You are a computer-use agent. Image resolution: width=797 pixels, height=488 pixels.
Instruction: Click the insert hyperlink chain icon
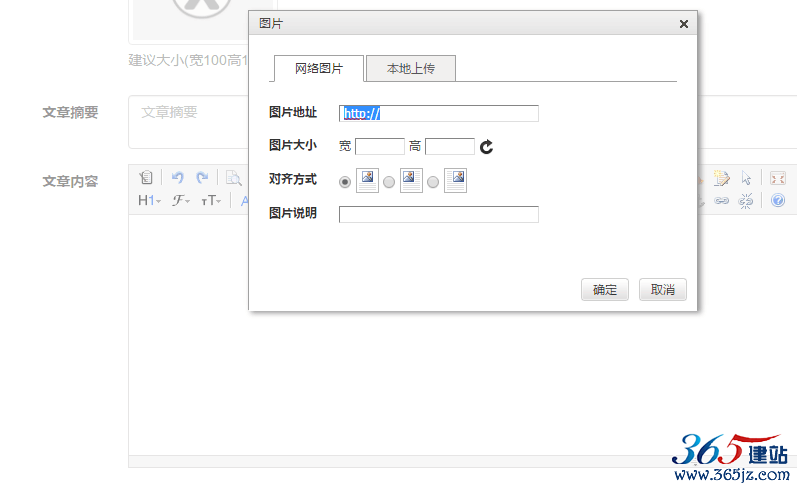(x=721, y=201)
